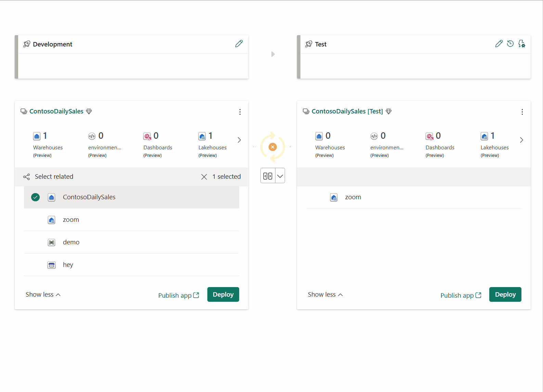Select the zoom lakehouse in Development
The width and height of the screenshot is (543, 392).
[131, 220]
